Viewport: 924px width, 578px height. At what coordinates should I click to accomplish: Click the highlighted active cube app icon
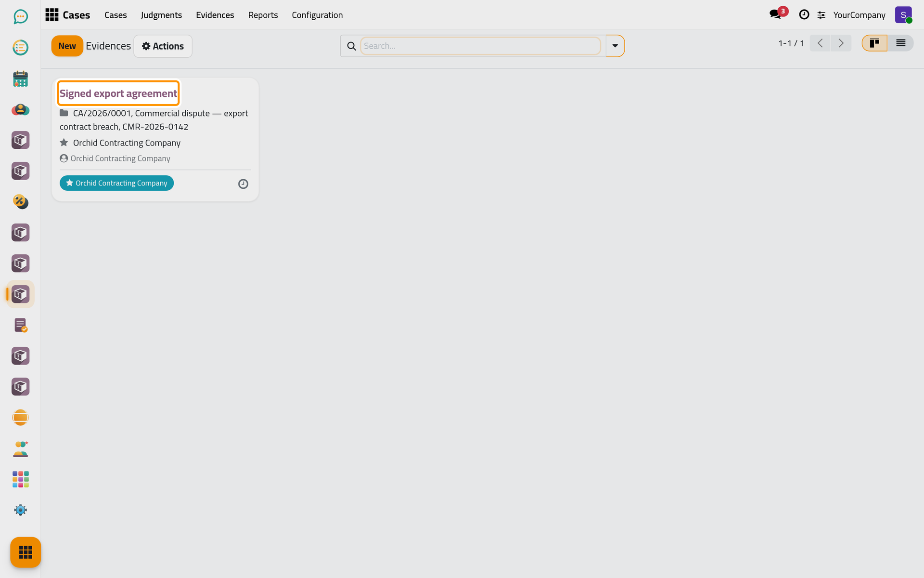[20, 294]
